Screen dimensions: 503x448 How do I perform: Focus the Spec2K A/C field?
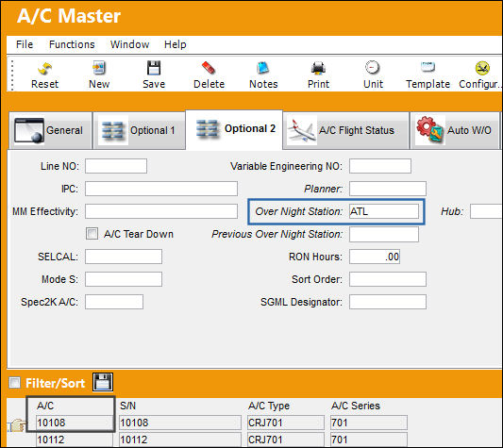(114, 302)
